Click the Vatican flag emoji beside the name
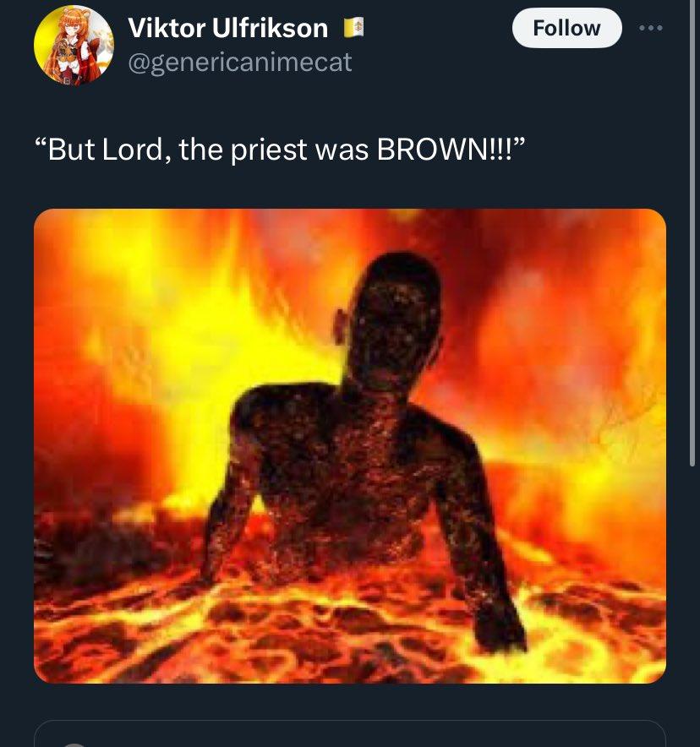Viewport: 700px width, 747px height. tap(353, 29)
